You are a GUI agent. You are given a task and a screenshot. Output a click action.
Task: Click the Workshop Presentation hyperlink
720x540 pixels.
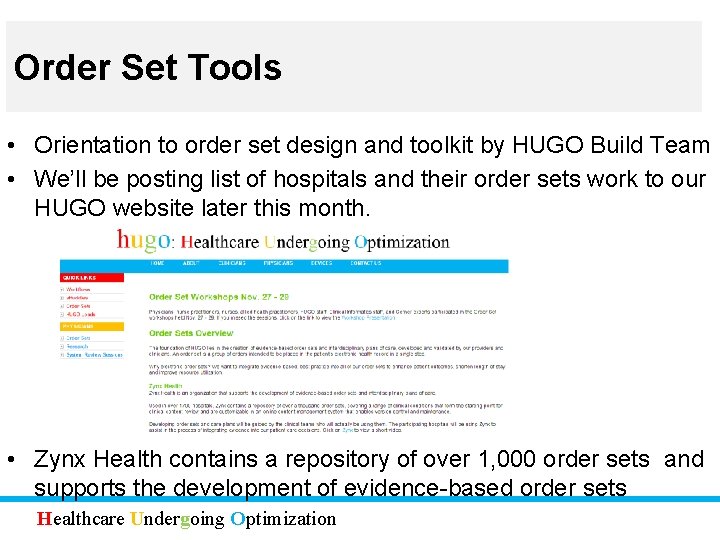(368, 318)
